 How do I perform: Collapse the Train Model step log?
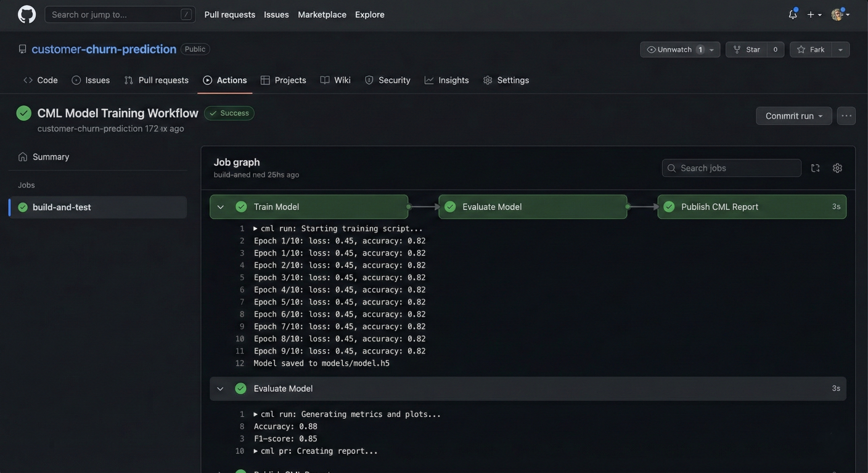tap(221, 207)
